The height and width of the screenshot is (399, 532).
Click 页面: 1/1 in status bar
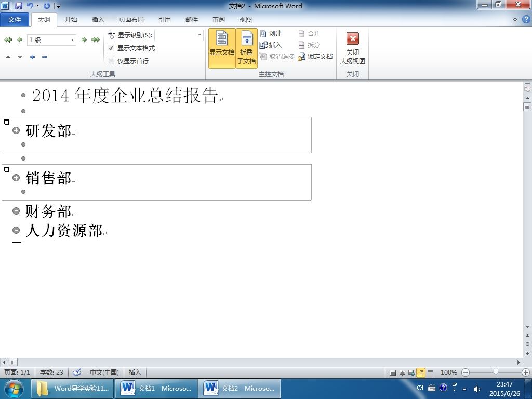click(x=17, y=372)
